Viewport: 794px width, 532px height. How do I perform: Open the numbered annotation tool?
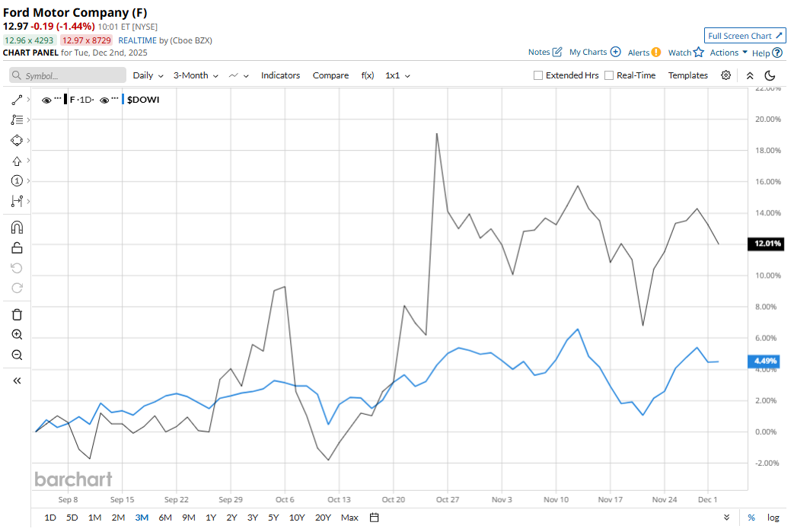tap(17, 180)
